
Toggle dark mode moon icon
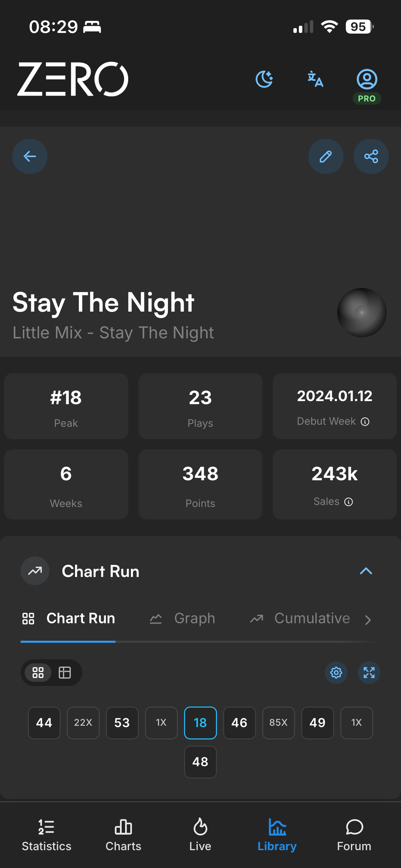pyautogui.click(x=264, y=79)
